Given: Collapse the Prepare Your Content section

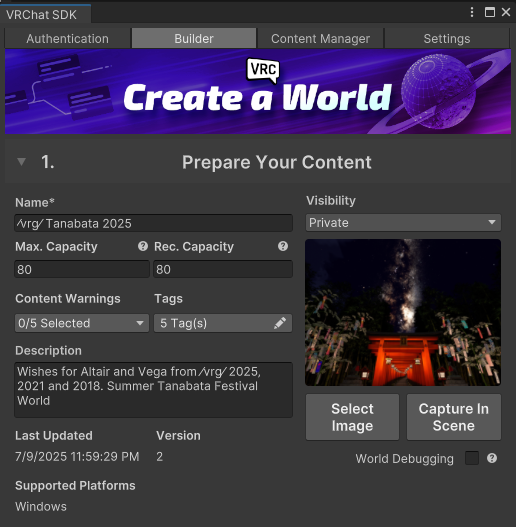Looking at the screenshot, I should click(22, 162).
